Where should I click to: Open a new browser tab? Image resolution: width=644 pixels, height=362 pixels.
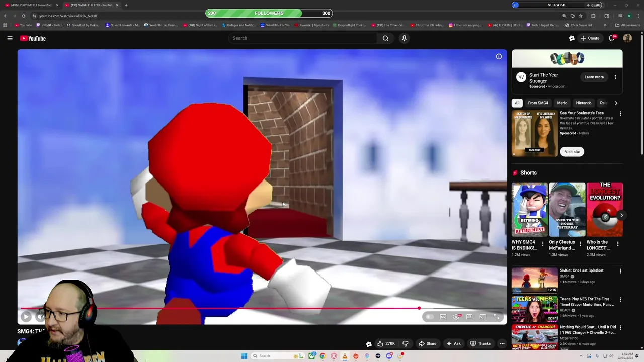tap(126, 5)
